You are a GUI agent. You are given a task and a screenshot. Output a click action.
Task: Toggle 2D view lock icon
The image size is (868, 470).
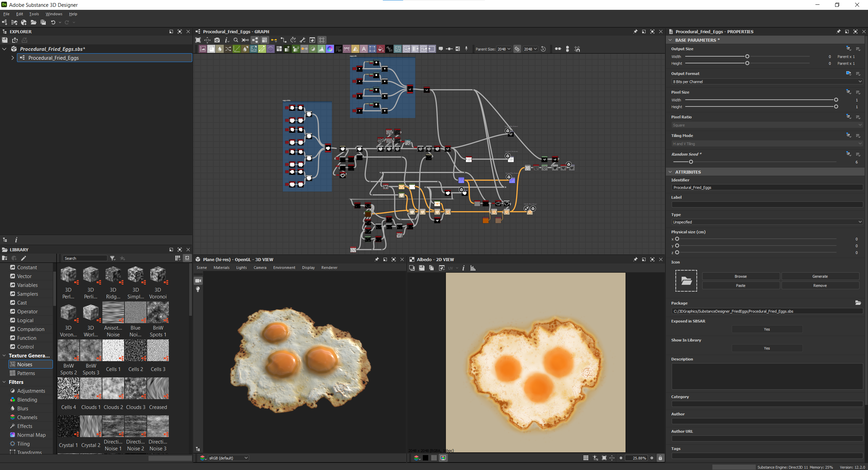point(660,458)
